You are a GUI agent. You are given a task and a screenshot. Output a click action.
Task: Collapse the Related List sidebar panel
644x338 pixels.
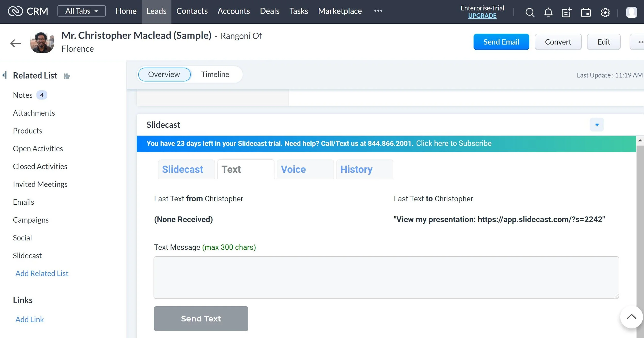4,75
